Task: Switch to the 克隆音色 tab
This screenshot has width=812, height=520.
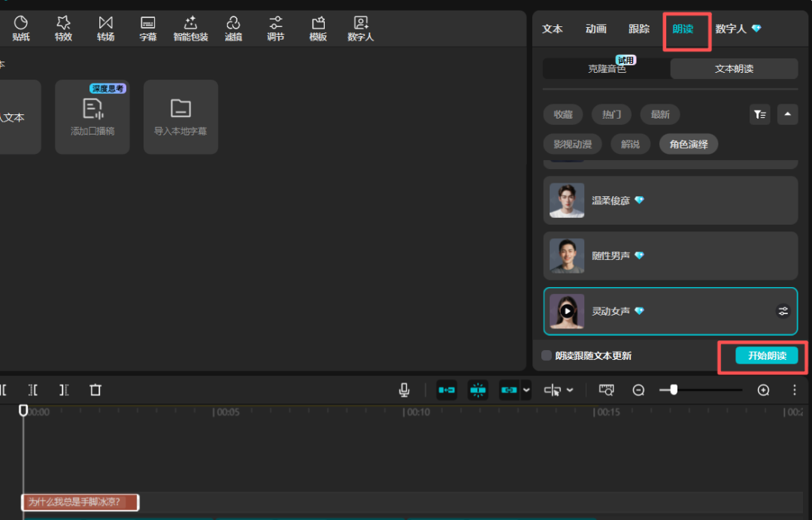Action: [606, 69]
